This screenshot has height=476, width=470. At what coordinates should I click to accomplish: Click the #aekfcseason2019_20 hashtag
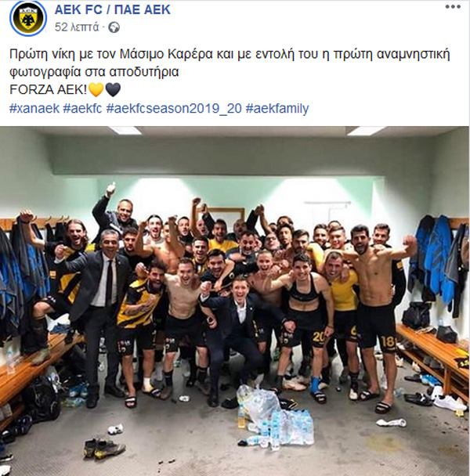174,108
